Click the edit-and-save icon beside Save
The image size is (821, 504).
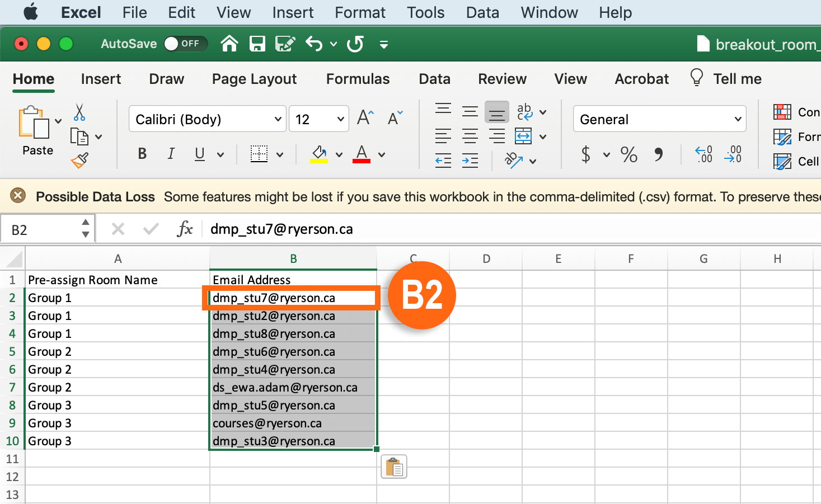[285, 44]
